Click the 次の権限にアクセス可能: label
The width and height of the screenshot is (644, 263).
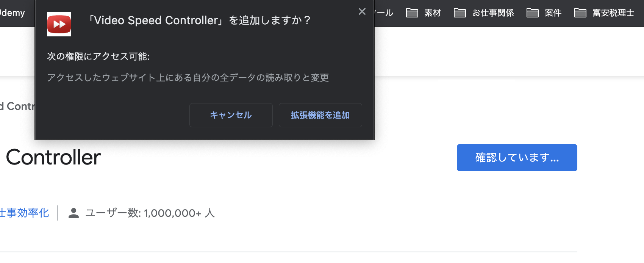tap(98, 56)
